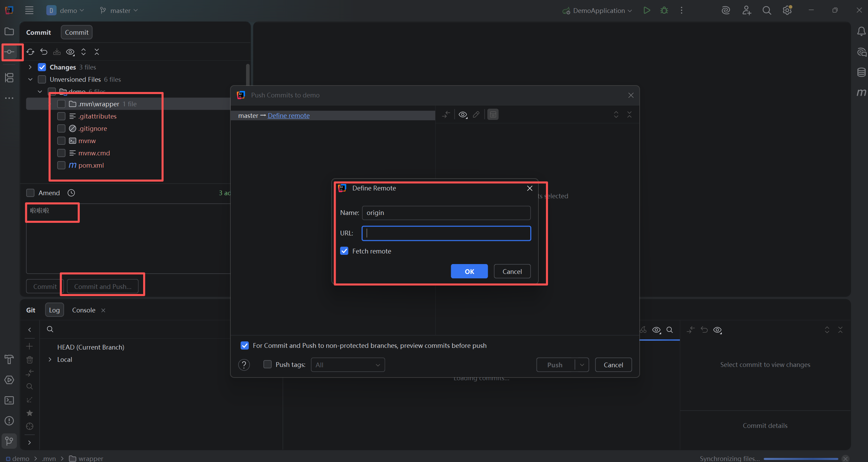
Task: Open the Push tags All dropdown
Action: 348,365
